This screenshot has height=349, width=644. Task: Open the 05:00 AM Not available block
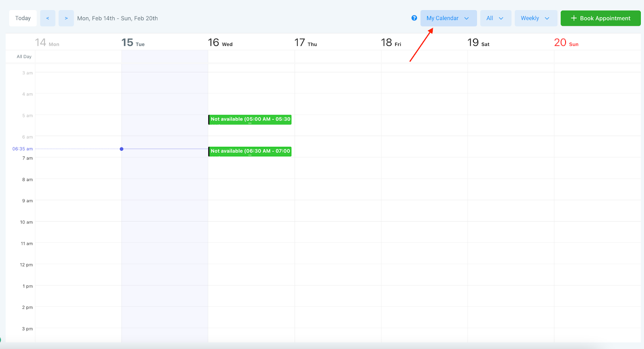pos(250,119)
